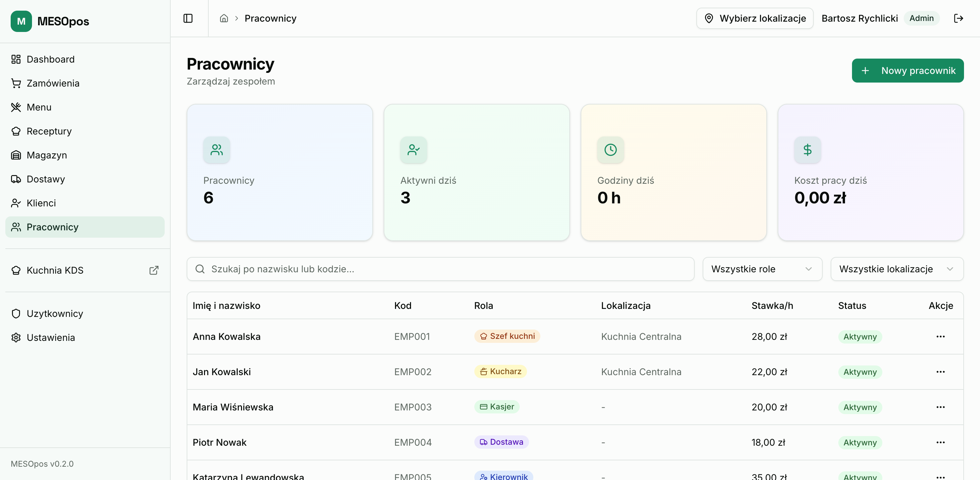Expand the Wszystkie role dropdown
Screen dimensions: 980x480
pyautogui.click(x=762, y=269)
